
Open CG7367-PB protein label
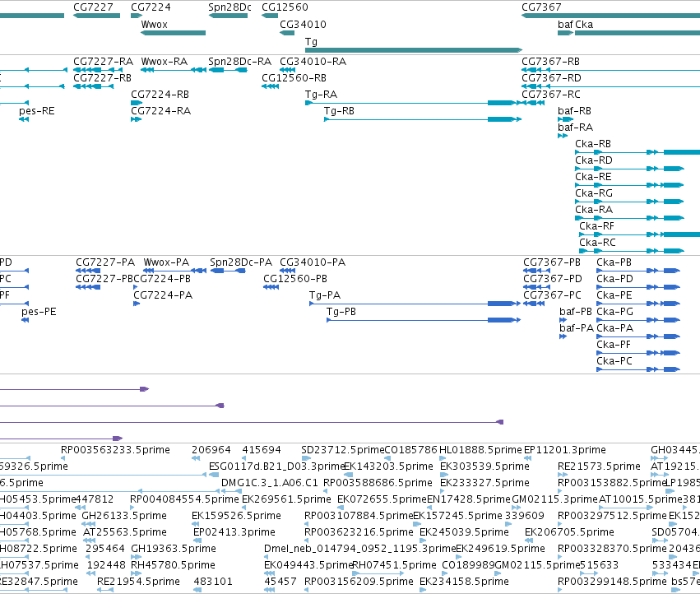click(x=552, y=262)
